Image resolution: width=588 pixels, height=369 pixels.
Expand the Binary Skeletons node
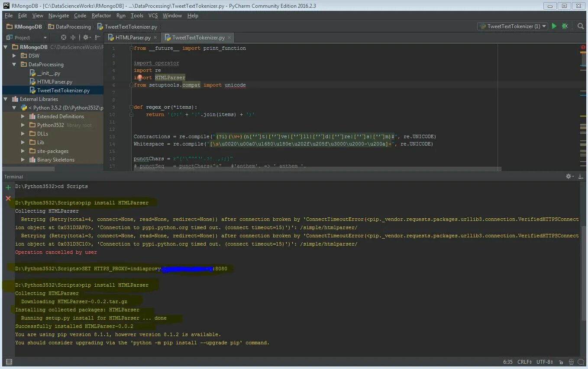point(23,160)
